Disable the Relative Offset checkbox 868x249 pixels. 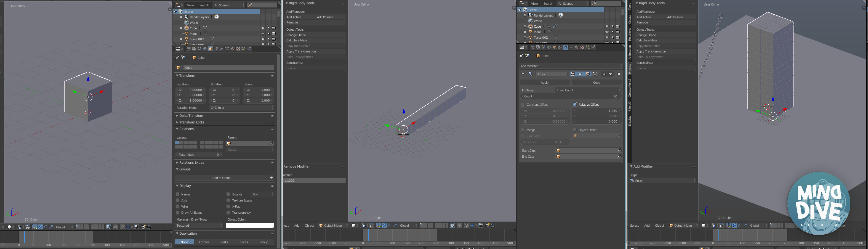coord(575,105)
